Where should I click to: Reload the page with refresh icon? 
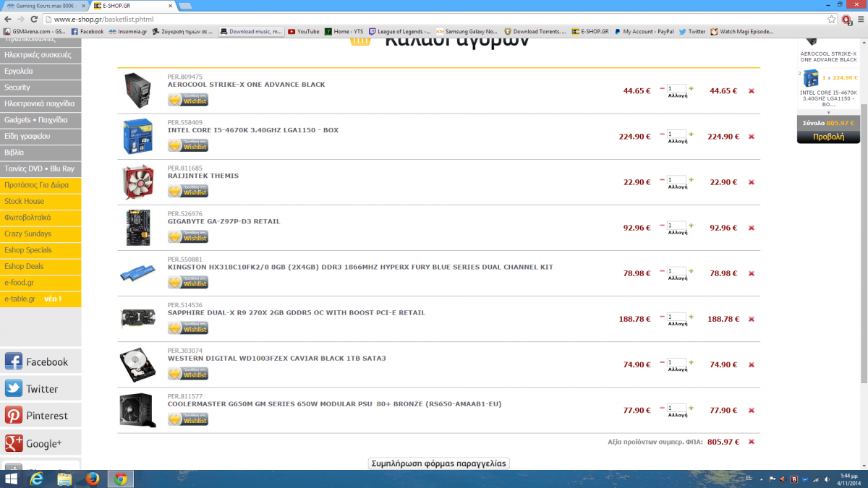pos(34,19)
